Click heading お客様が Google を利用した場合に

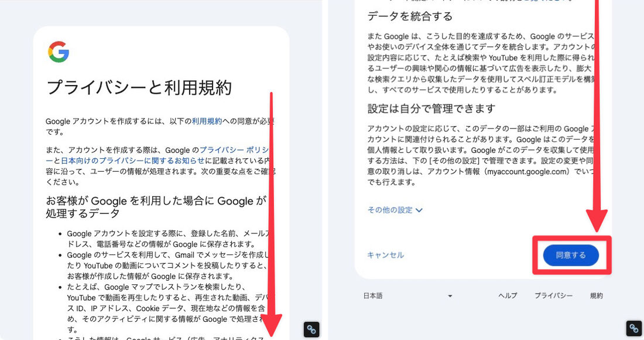[156, 207]
